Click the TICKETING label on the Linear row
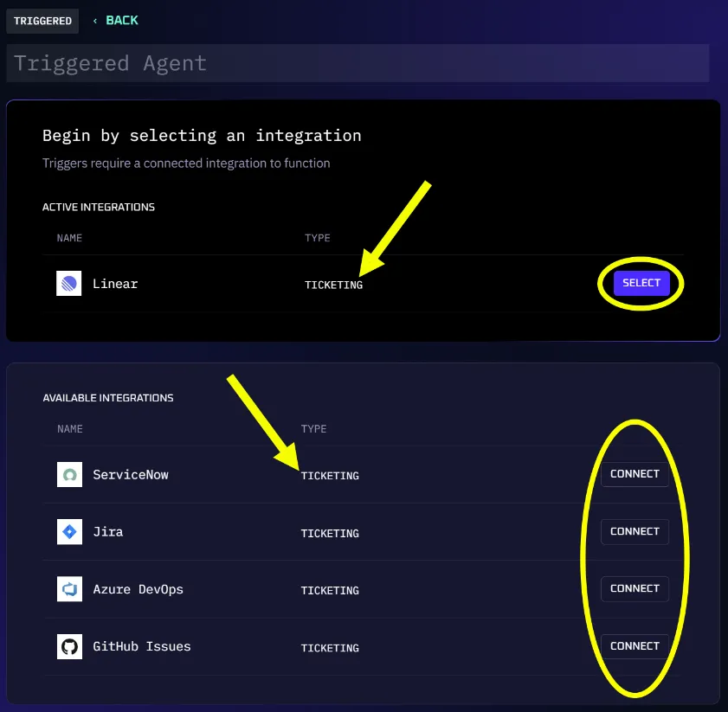This screenshot has height=712, width=728. coord(333,284)
